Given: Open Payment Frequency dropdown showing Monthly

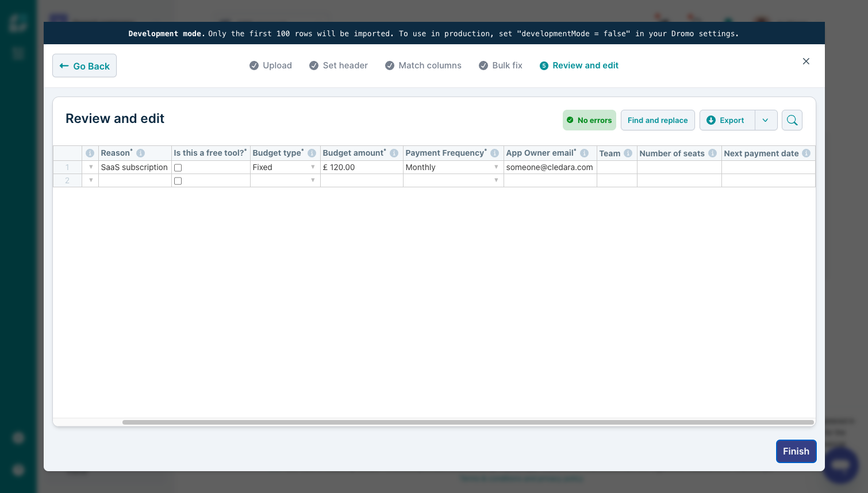Looking at the screenshot, I should coord(496,167).
